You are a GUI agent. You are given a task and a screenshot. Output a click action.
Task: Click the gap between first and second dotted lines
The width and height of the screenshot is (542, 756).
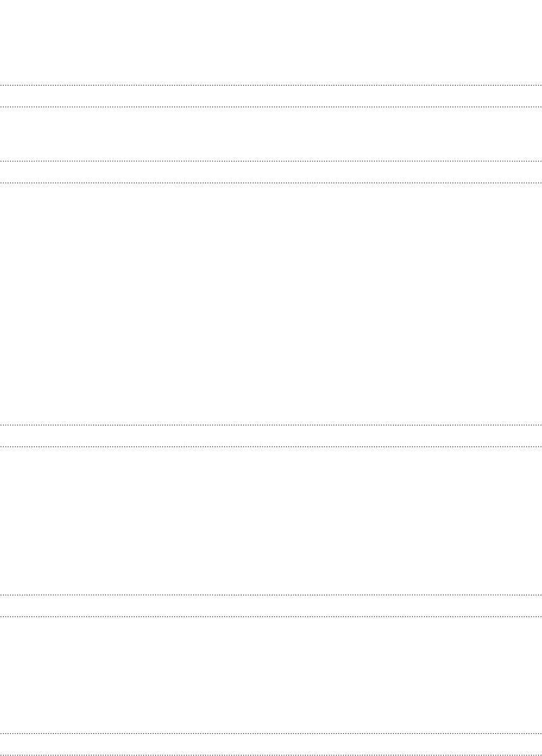271,96
